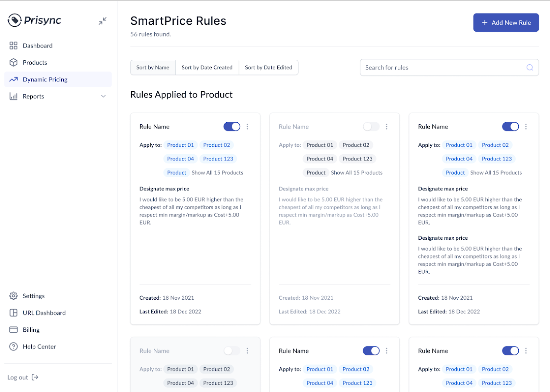Expand the Reports menu chevron
Screen dimensions: 550x392
coord(103,97)
